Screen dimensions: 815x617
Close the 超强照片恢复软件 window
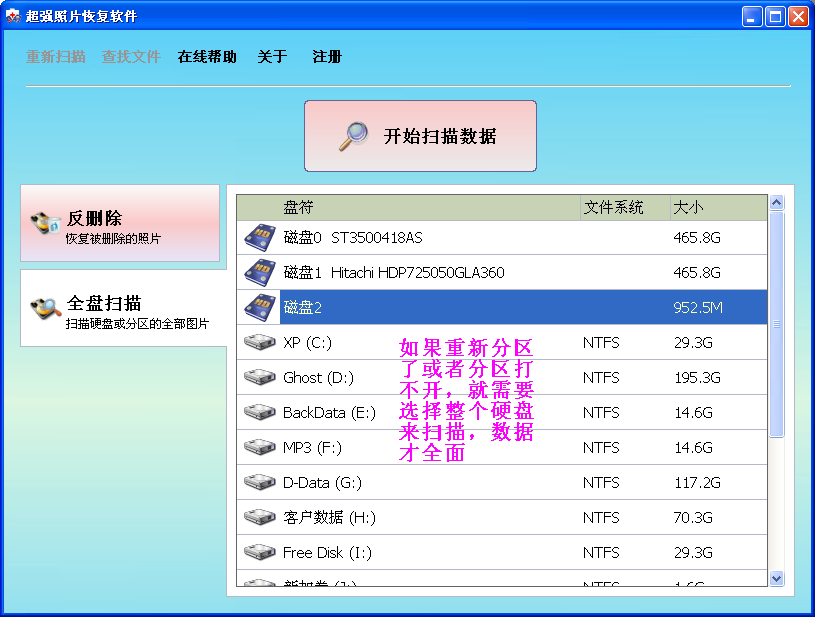798,17
